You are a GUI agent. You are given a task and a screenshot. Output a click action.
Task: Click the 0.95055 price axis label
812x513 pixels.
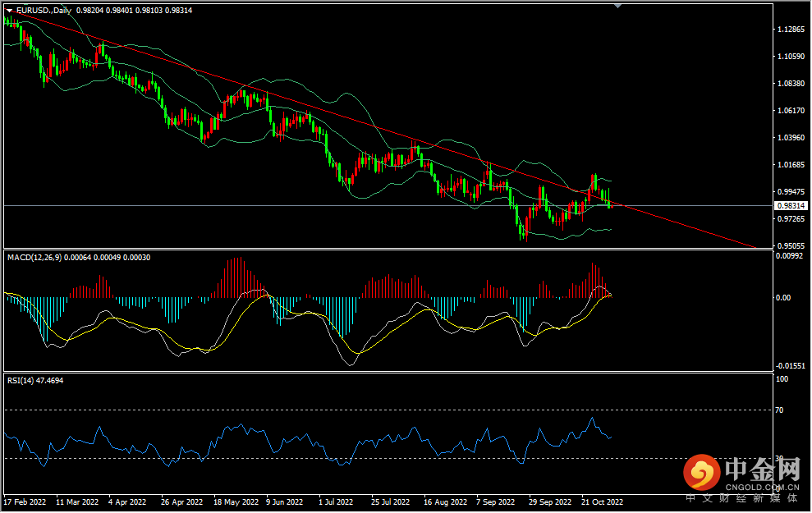(790, 246)
